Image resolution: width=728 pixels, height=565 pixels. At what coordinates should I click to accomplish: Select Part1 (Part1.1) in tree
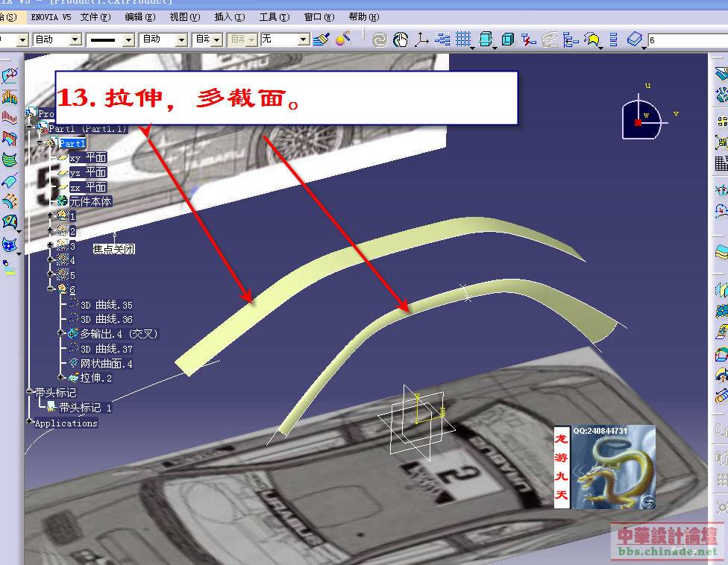[x=87, y=128]
